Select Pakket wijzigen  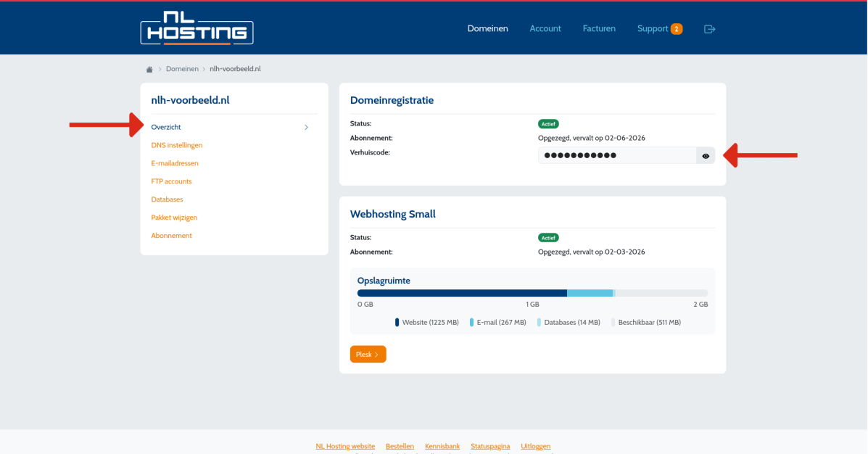click(174, 218)
